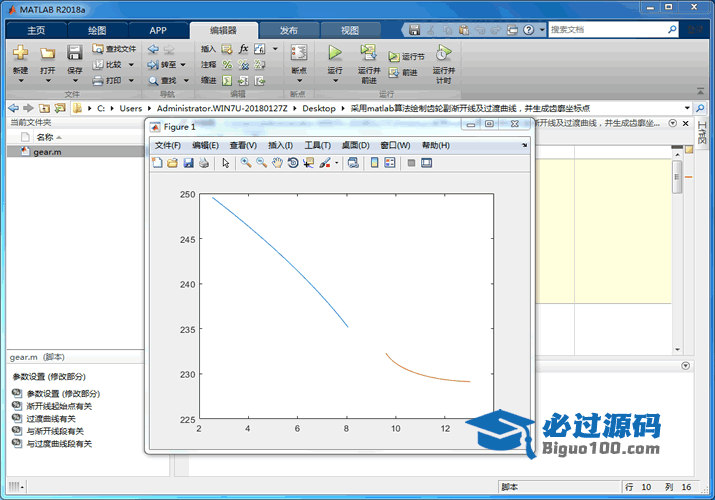Open the Figure 1 工具(T) menu

click(318, 145)
